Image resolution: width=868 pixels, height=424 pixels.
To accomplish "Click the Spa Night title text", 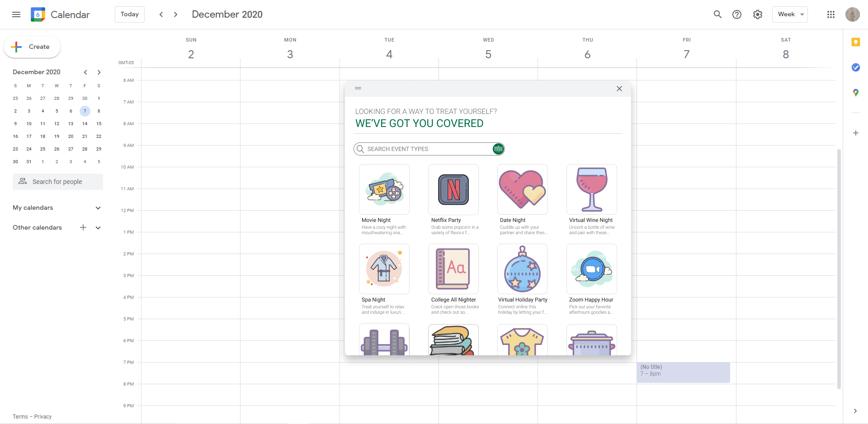I will 373,300.
